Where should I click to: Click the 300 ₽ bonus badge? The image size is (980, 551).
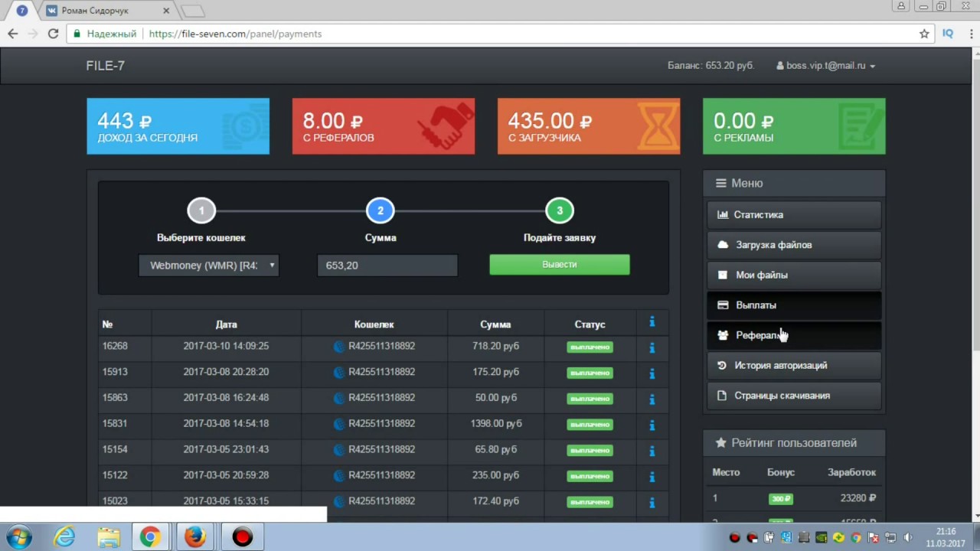point(781,499)
